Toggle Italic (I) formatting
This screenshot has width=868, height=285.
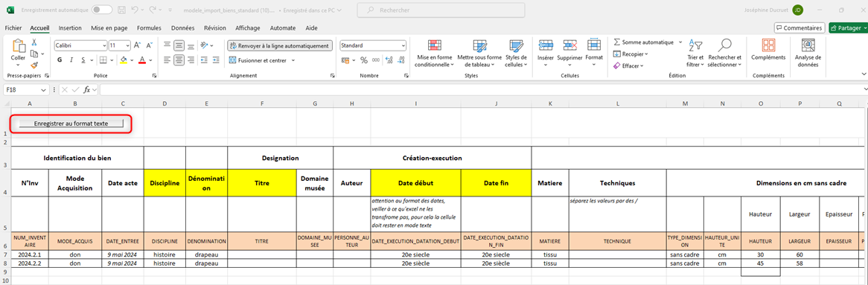71,60
